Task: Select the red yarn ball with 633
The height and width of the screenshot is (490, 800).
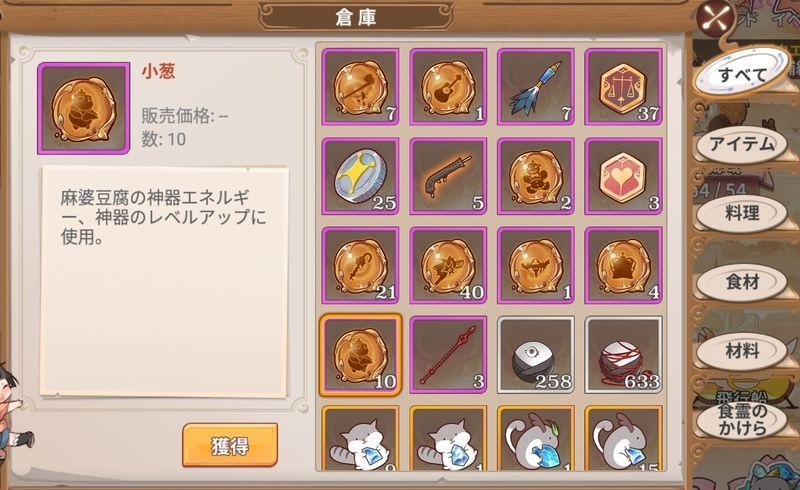Action: (623, 355)
